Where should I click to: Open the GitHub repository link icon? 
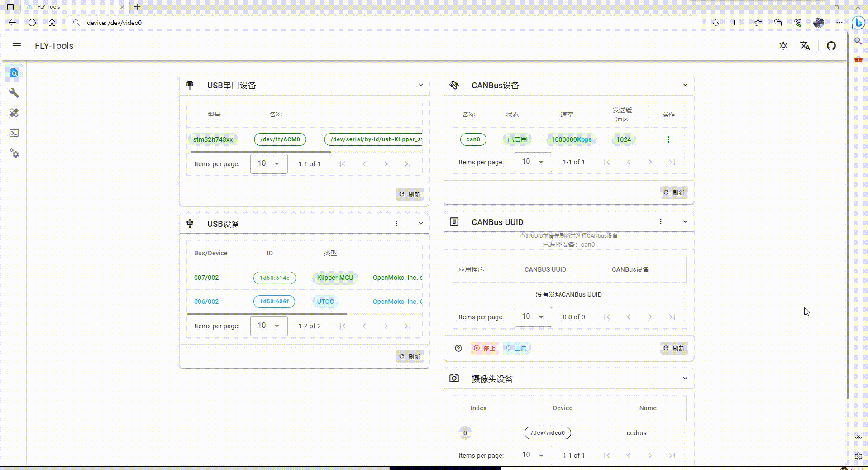(x=831, y=46)
